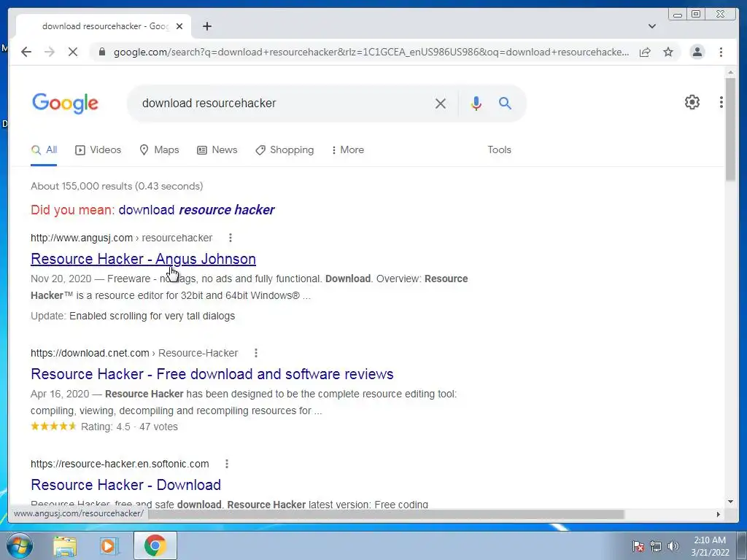
Task: Open the volume speaker icon
Action: point(673,546)
